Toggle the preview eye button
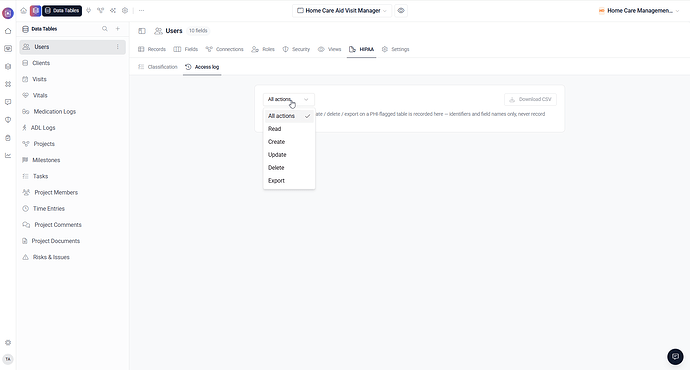Viewport: 690px width, 370px height. click(401, 11)
